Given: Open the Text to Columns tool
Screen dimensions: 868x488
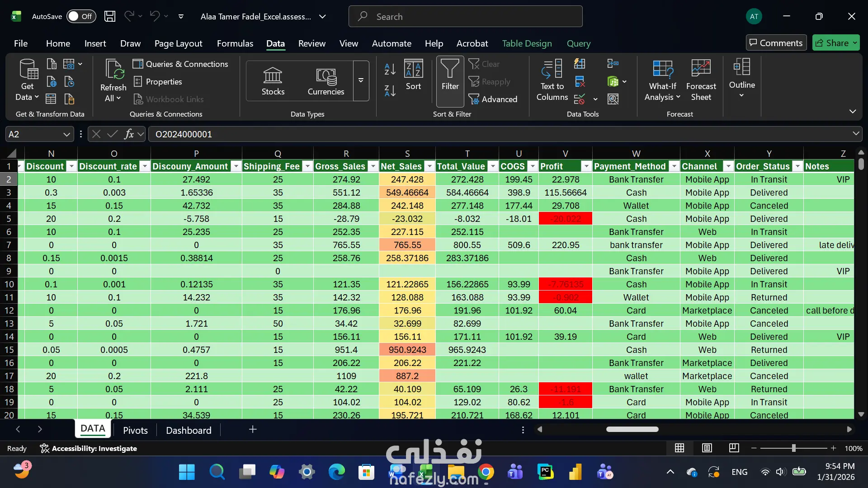Looking at the screenshot, I should 552,80.
